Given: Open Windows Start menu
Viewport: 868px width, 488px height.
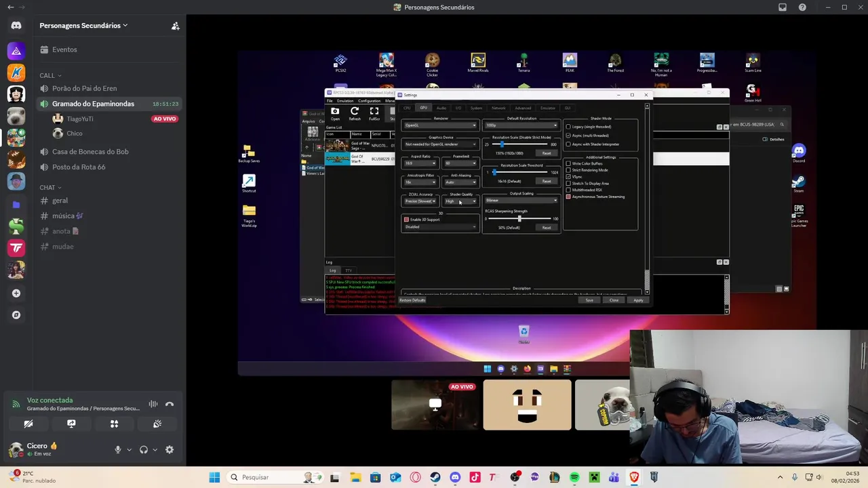Looking at the screenshot, I should [214, 477].
